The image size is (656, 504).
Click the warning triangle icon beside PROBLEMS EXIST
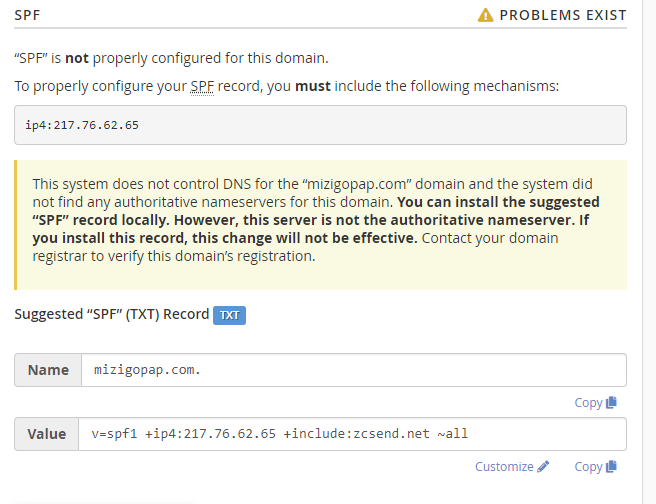coord(485,15)
